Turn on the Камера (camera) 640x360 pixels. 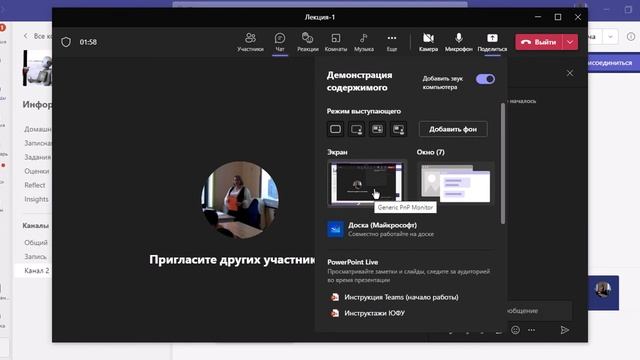point(428,42)
